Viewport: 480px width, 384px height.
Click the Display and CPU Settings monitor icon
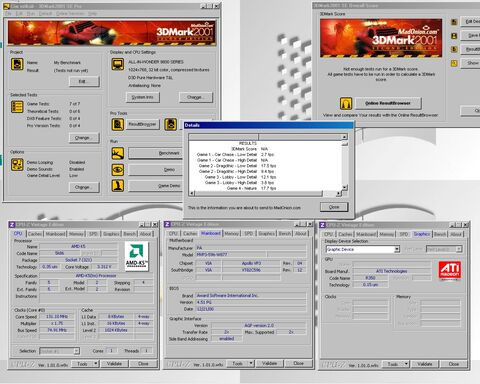coord(118,64)
